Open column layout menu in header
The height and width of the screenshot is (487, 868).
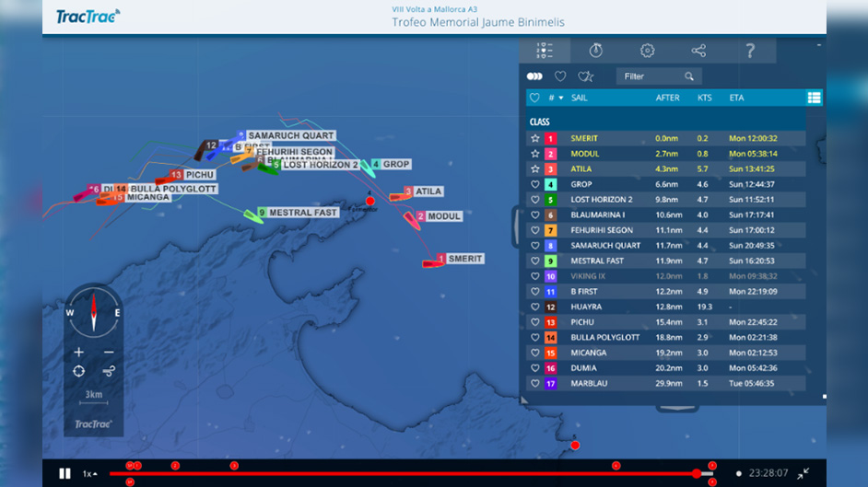coord(814,98)
